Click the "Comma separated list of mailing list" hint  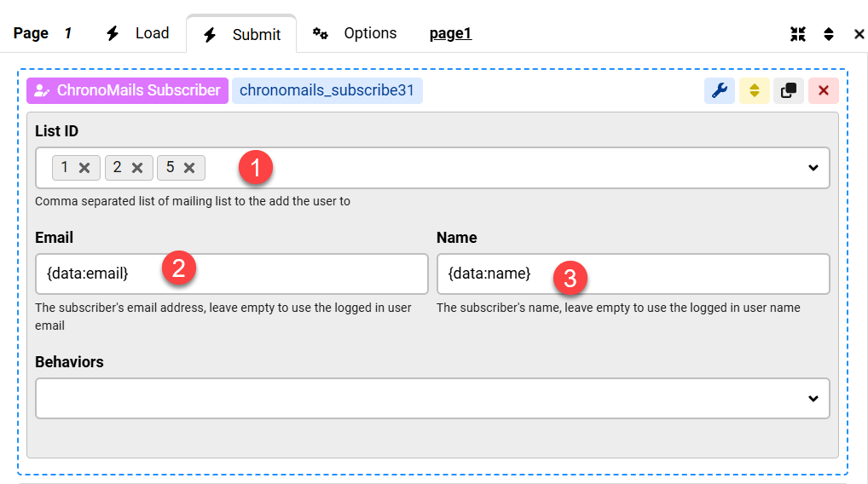pyautogui.click(x=193, y=201)
